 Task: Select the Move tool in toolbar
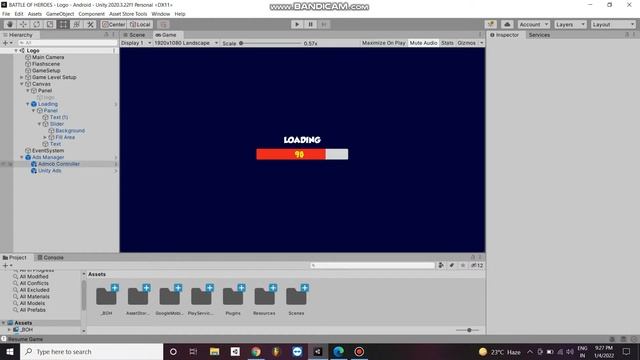[23, 24]
